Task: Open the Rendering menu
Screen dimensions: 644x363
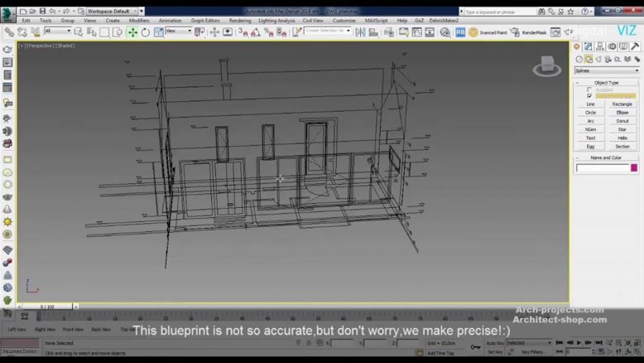Action: (x=240, y=20)
